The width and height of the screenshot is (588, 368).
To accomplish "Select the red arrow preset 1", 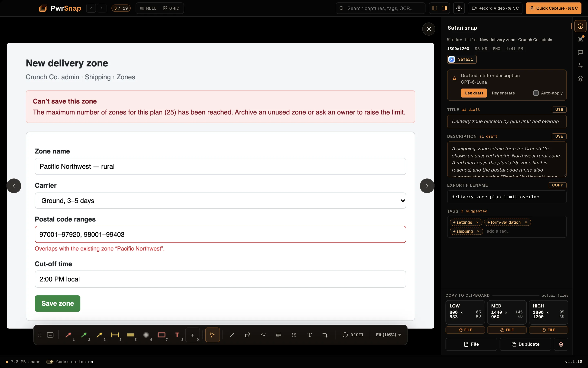I will [x=68, y=335].
